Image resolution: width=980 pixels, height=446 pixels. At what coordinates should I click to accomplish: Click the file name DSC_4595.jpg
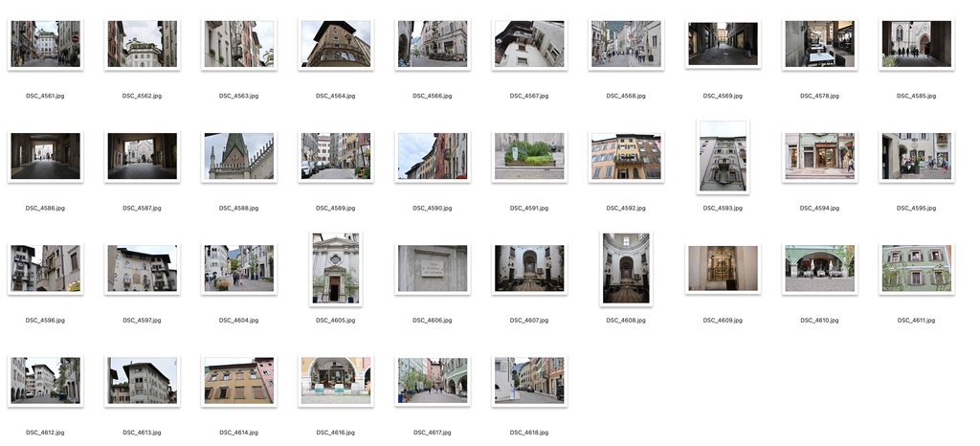pyautogui.click(x=917, y=208)
